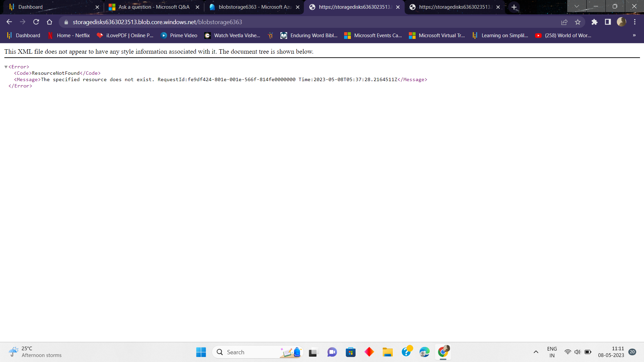The image size is (644, 362).
Task: Open the Windows Start menu icon
Action: (x=201, y=352)
